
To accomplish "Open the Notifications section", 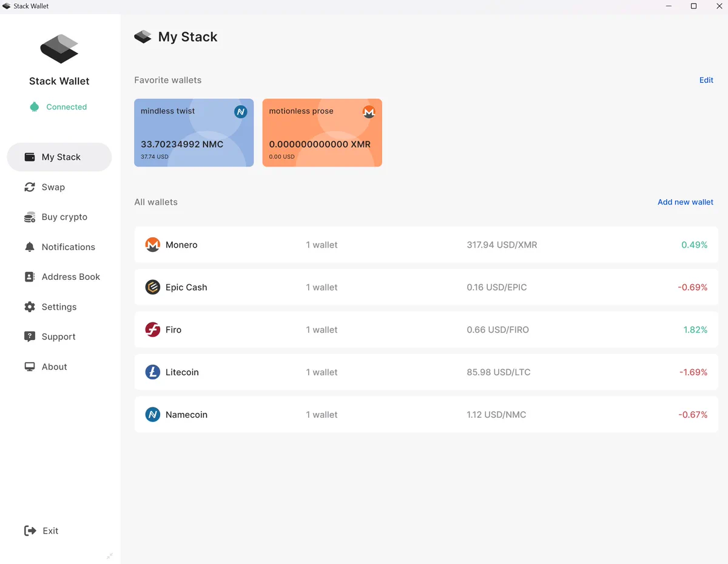I will (x=59, y=247).
